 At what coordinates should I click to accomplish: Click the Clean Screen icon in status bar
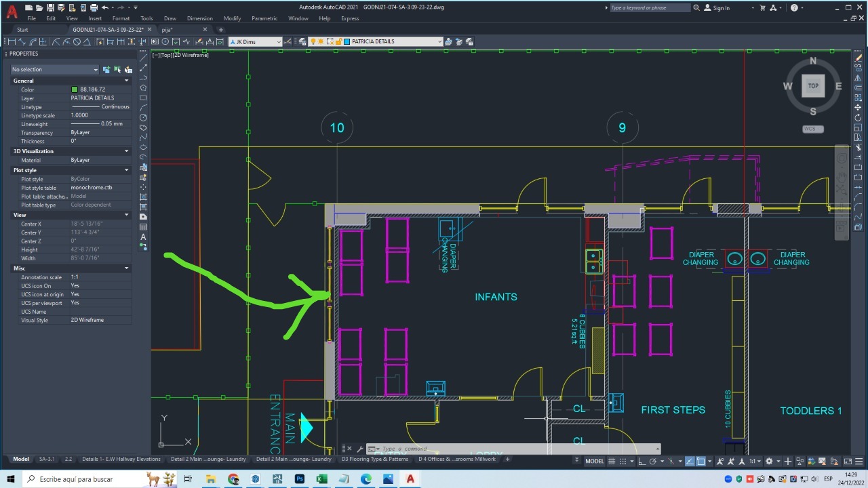coord(848,461)
